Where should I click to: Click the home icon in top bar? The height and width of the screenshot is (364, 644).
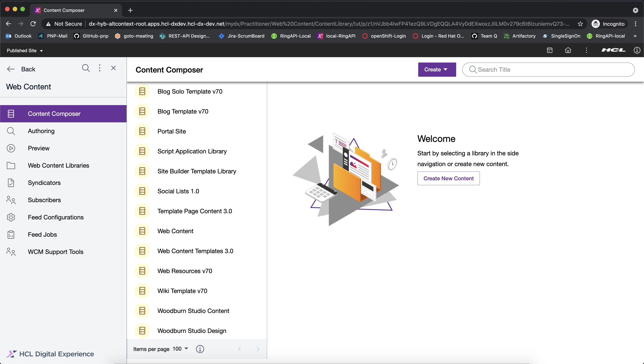[x=568, y=50]
